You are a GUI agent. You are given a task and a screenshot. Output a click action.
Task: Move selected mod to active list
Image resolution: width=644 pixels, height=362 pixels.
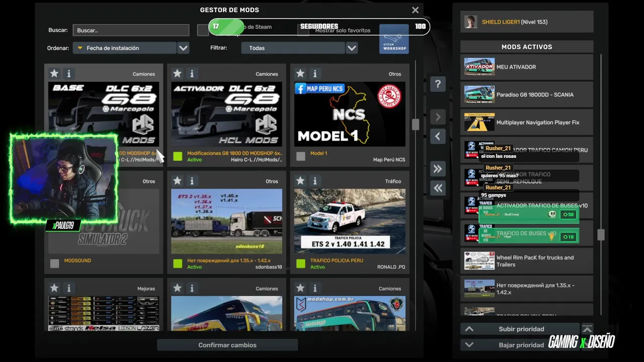pyautogui.click(x=438, y=117)
